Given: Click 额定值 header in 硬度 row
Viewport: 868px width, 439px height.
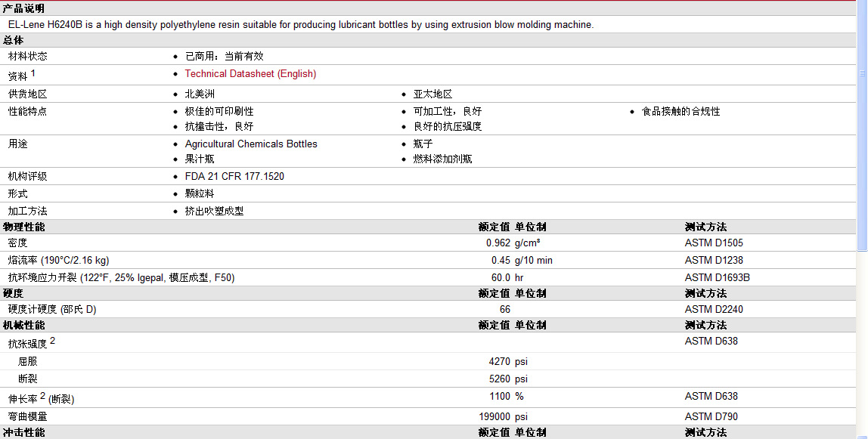Looking at the screenshot, I should pyautogui.click(x=494, y=293).
